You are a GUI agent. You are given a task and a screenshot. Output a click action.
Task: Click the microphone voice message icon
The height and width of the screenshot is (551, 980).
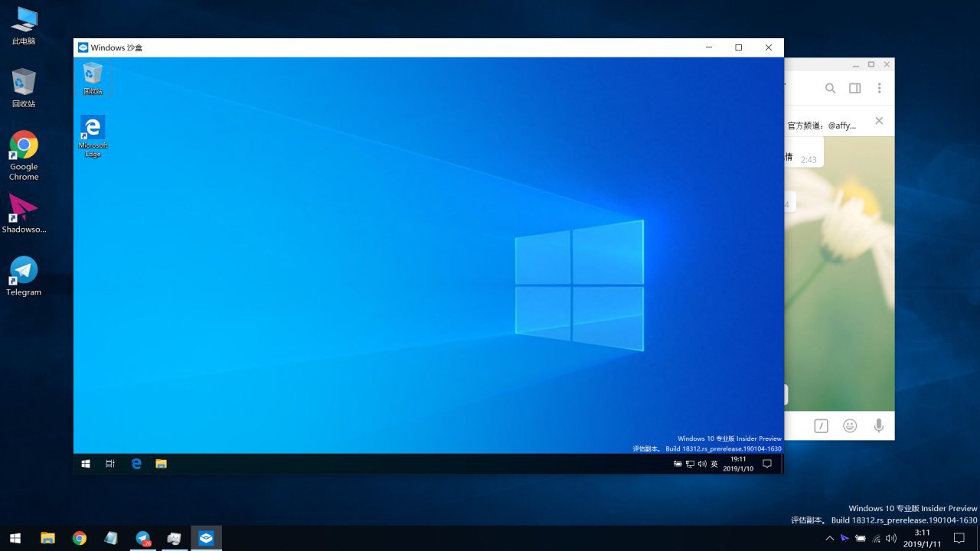(x=879, y=426)
